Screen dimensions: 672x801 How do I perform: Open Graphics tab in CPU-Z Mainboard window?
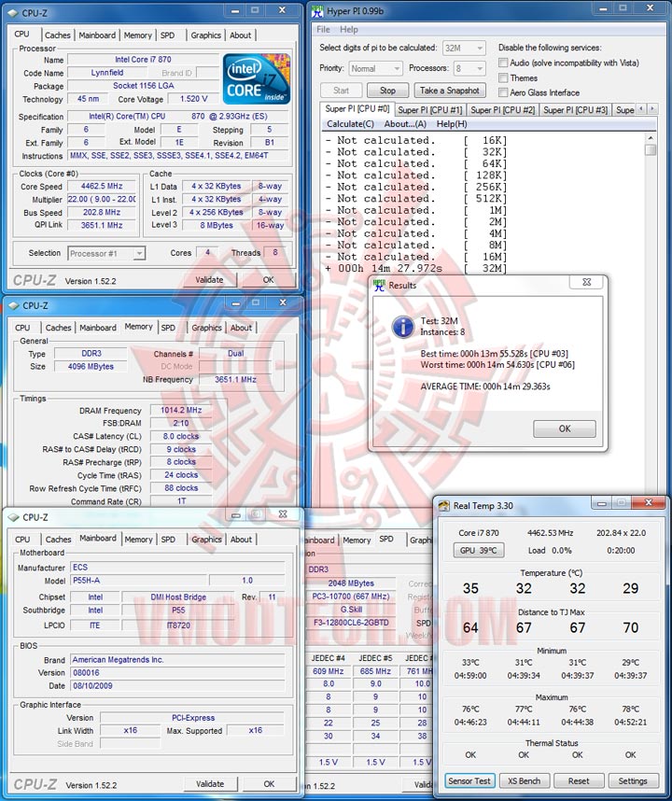tap(206, 539)
